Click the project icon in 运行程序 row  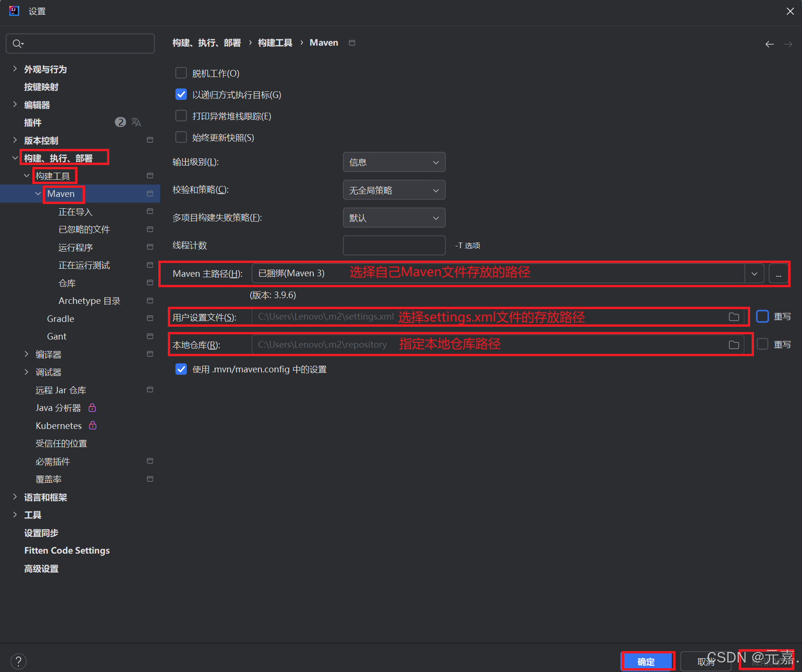(x=150, y=247)
